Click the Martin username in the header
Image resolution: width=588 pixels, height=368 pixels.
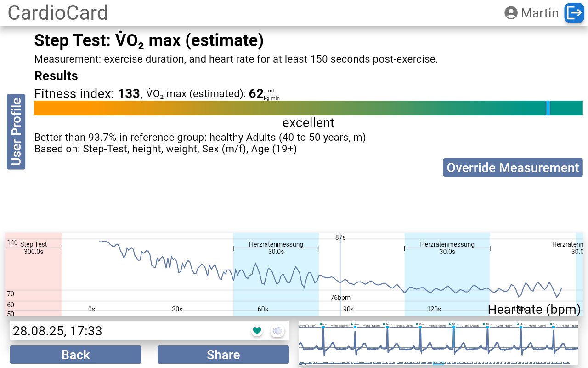[x=539, y=13]
